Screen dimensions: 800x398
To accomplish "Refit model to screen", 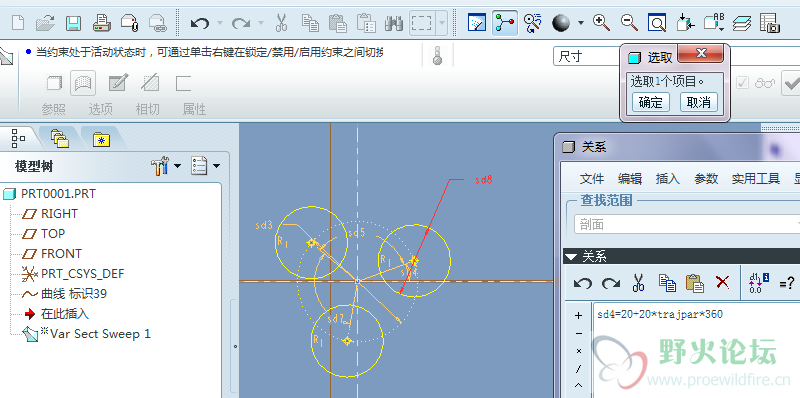I will click(x=657, y=23).
